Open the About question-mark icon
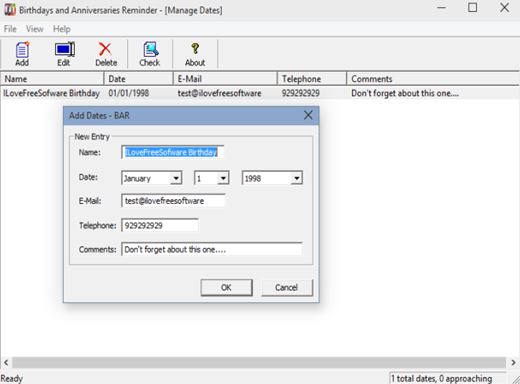This screenshot has height=384, width=520. click(x=195, y=54)
